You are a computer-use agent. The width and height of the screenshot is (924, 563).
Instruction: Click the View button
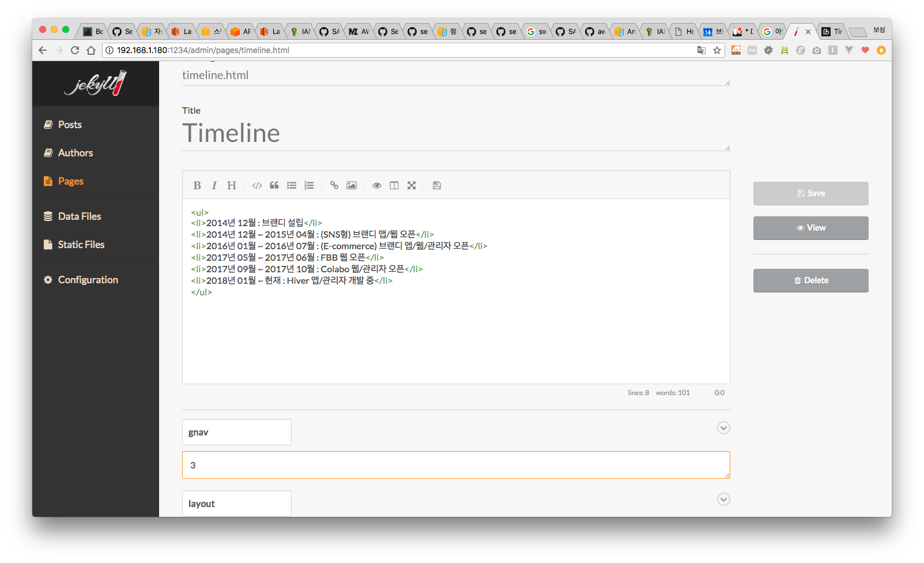coord(810,228)
